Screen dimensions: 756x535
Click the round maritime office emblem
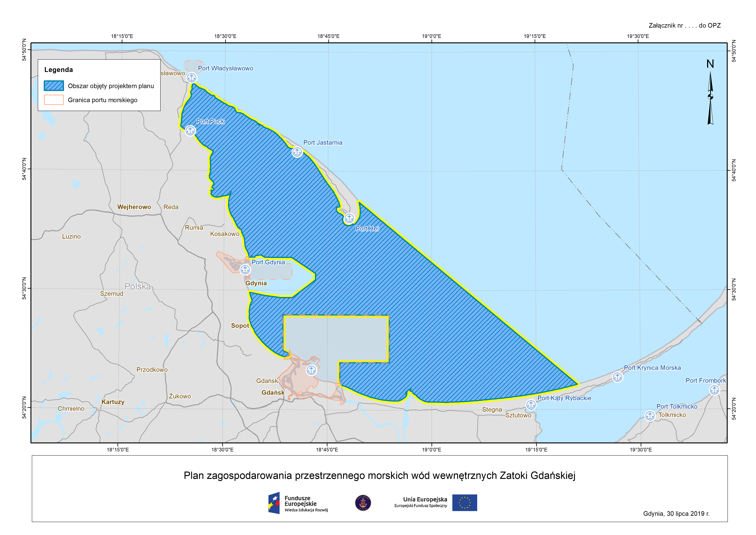(x=363, y=503)
